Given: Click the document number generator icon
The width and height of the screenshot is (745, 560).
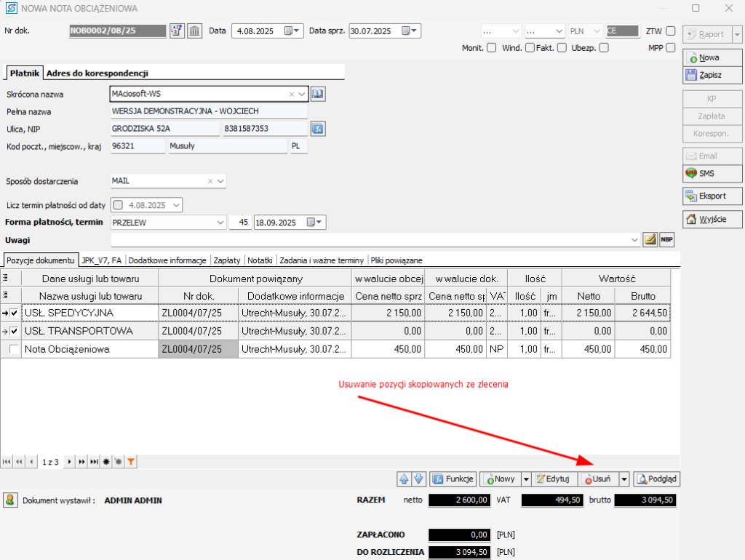Looking at the screenshot, I should pos(178,31).
